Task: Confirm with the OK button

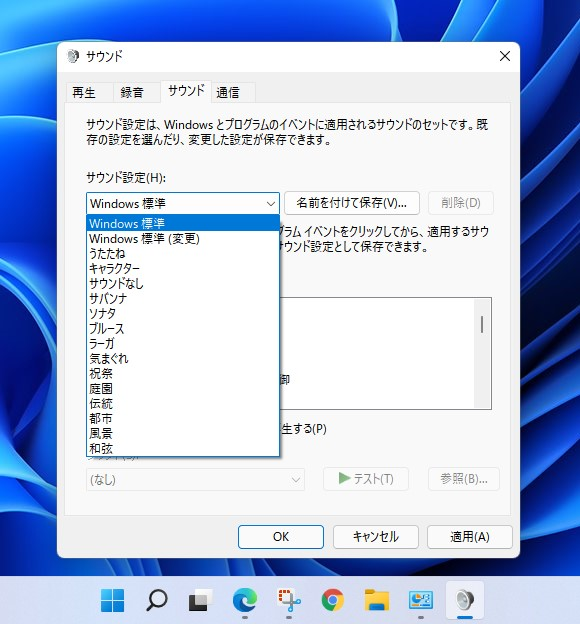Action: (x=281, y=537)
